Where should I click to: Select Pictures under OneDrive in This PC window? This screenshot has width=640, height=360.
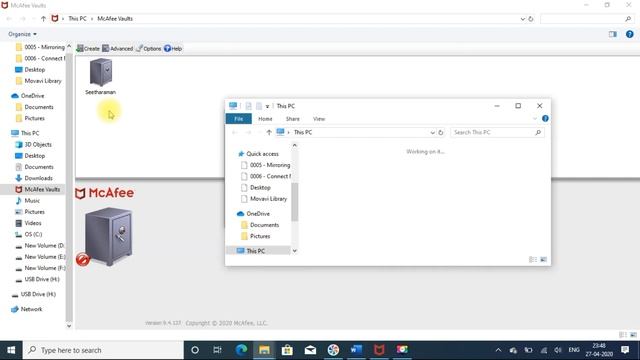point(256,236)
